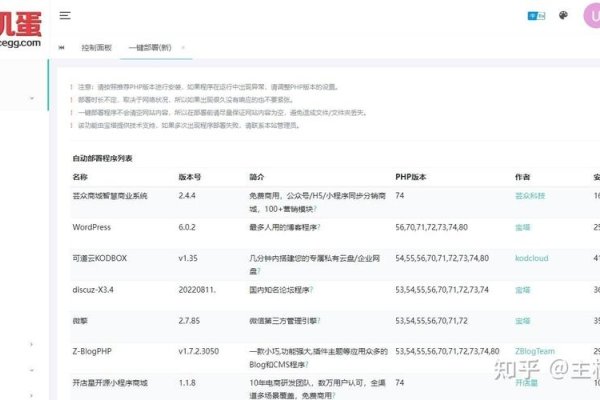The image size is (600, 400).
Task: Click the 简介 column header
Action: pyautogui.click(x=256, y=177)
